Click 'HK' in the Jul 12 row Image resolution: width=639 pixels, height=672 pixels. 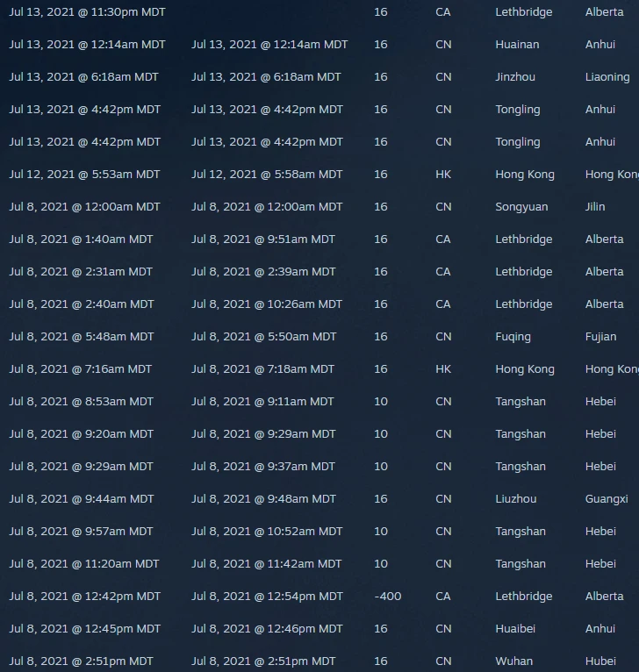click(x=443, y=175)
